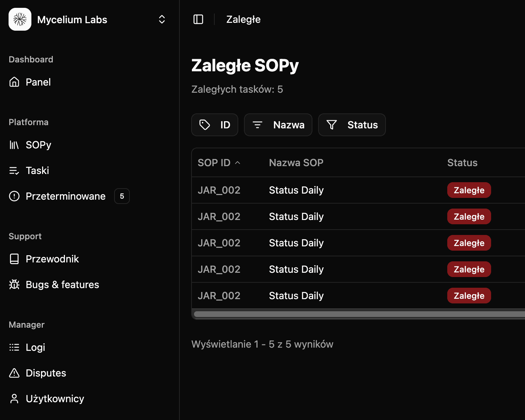The image size is (525, 420).
Task: Open the Mycelium Labs workspace switcher chevrons
Action: pyautogui.click(x=162, y=19)
